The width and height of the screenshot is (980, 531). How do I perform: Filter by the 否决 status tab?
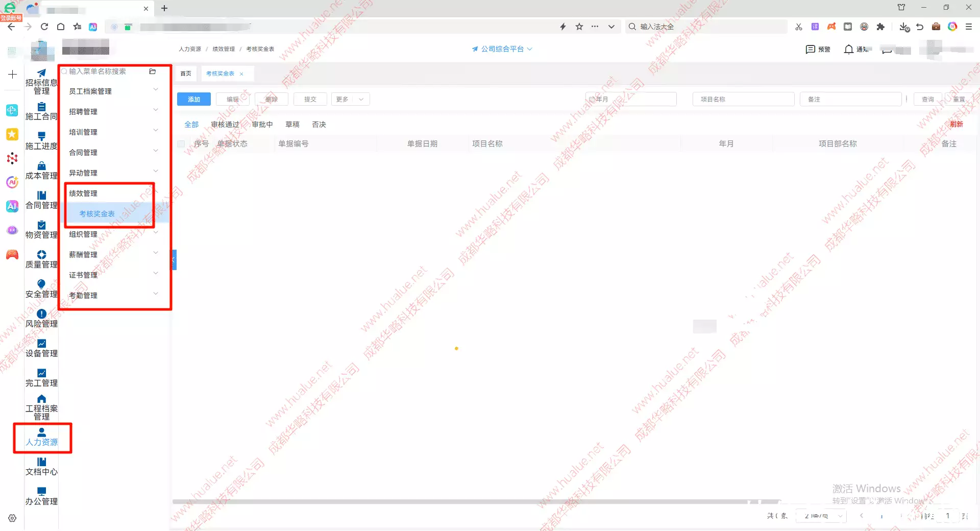319,125
